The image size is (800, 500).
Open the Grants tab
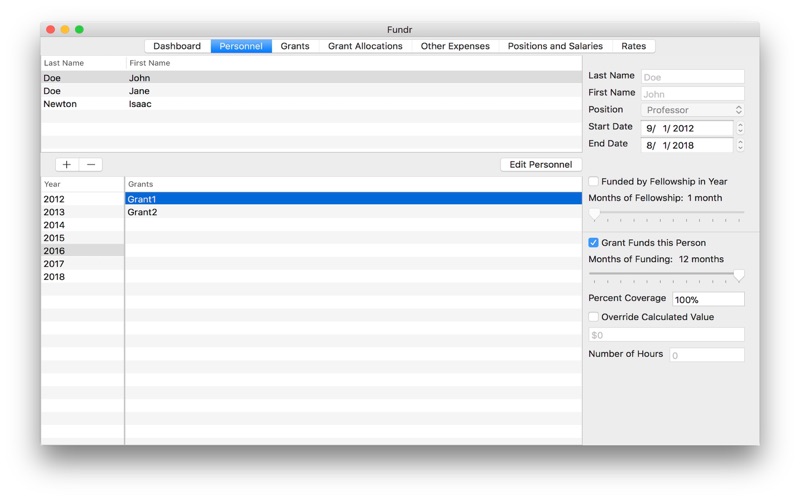(295, 46)
